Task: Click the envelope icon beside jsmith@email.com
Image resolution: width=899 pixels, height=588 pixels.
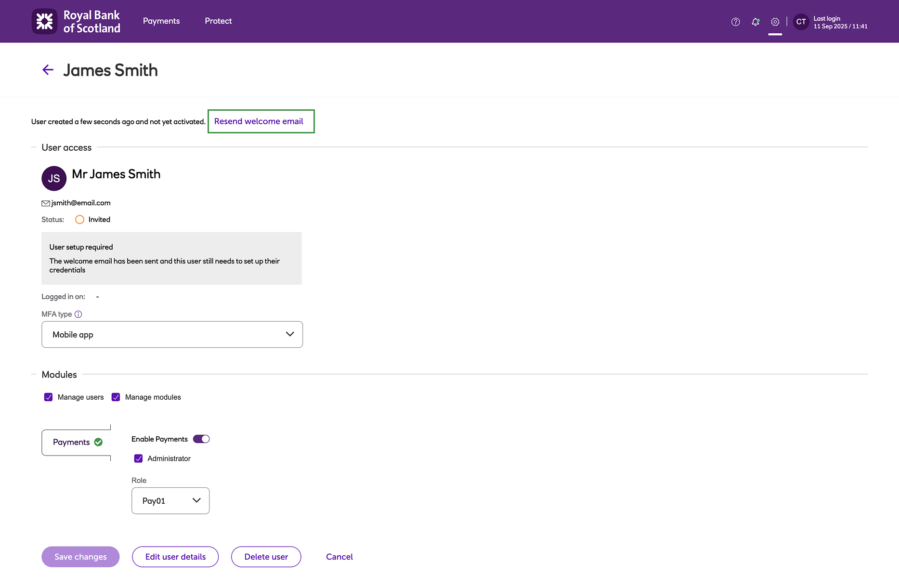Action: tap(46, 203)
